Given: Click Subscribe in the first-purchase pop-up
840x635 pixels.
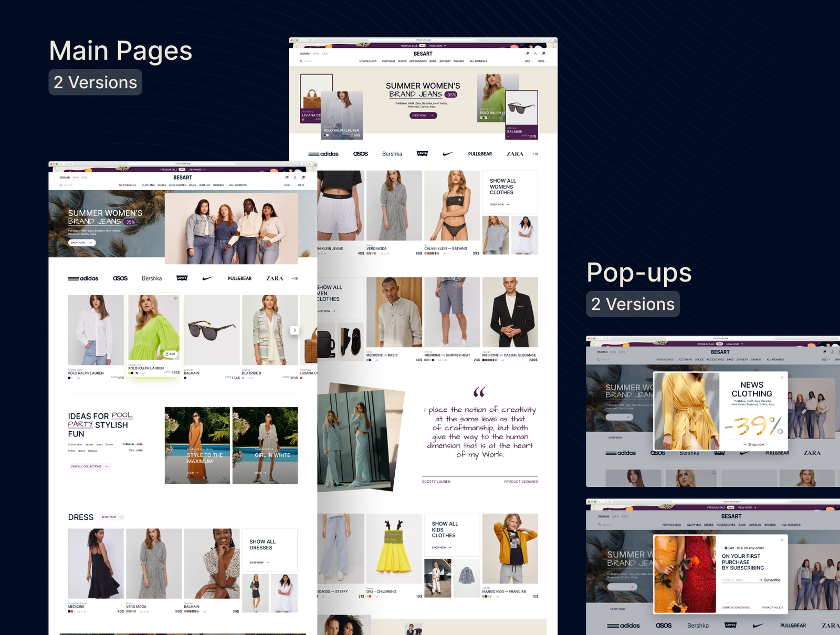Looking at the screenshot, I should pyautogui.click(x=770, y=580).
